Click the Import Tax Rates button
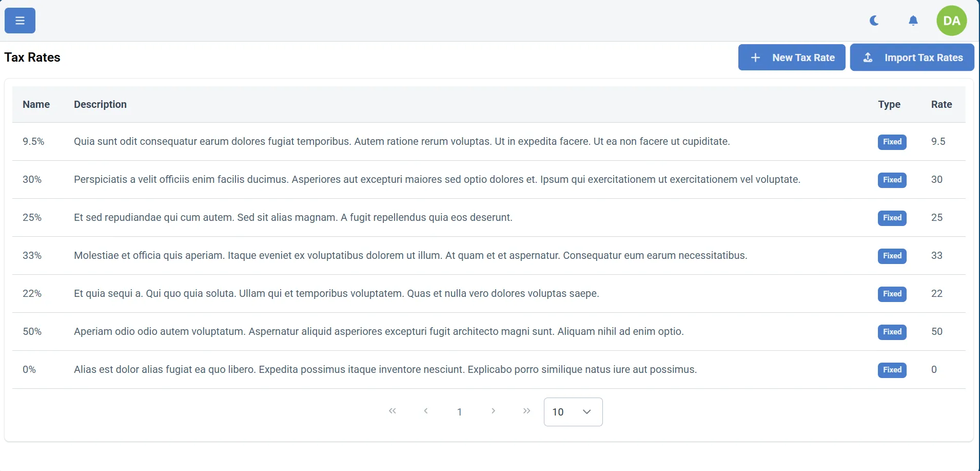Viewport: 980px width, 471px height. pyautogui.click(x=912, y=58)
